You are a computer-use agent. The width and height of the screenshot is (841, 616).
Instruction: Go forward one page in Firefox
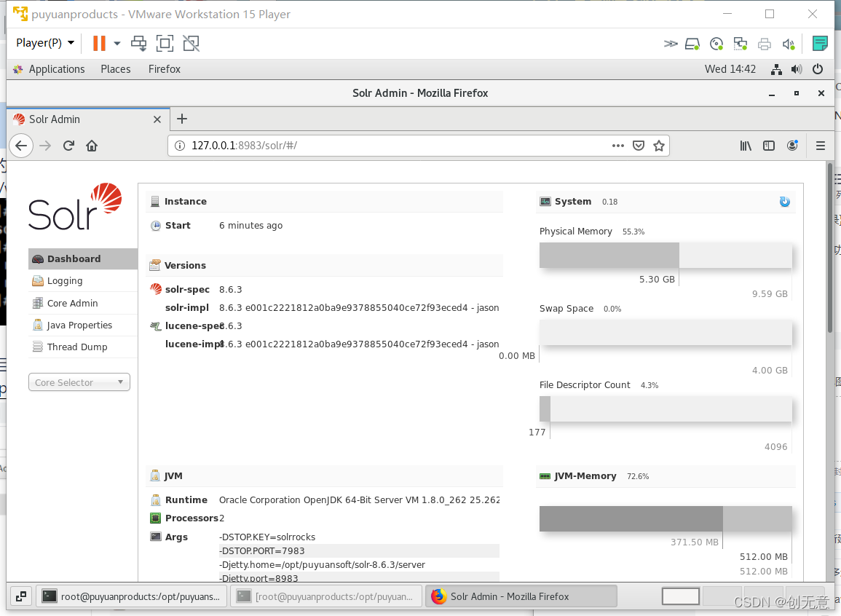45,146
